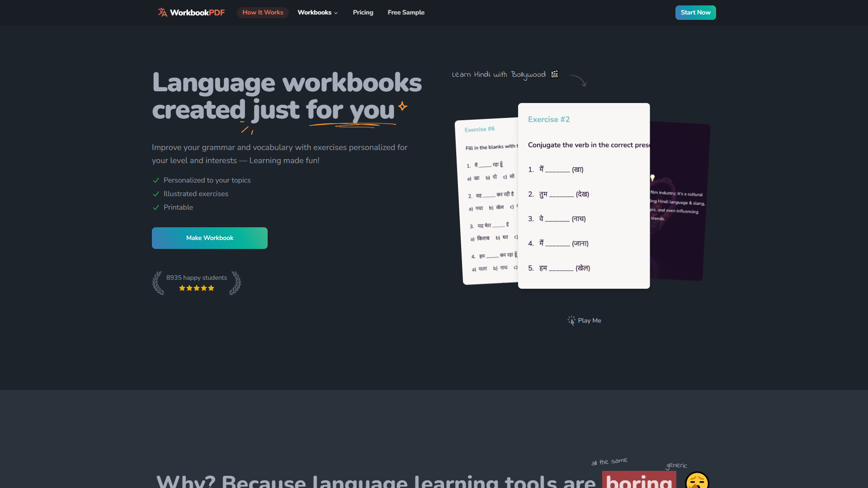This screenshot has width=868, height=488.
Task: Click the WorkbookPDF logo icon
Action: 162,12
